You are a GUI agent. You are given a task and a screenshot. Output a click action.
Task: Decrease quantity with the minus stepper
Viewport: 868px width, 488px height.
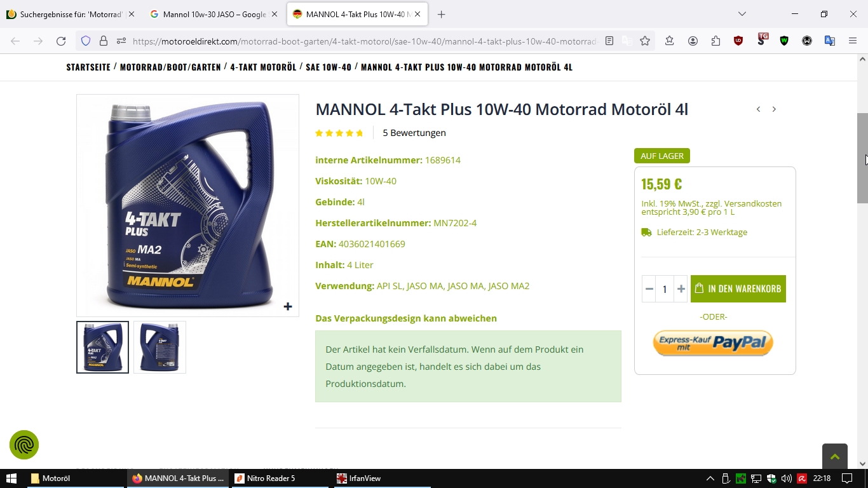[x=649, y=289]
